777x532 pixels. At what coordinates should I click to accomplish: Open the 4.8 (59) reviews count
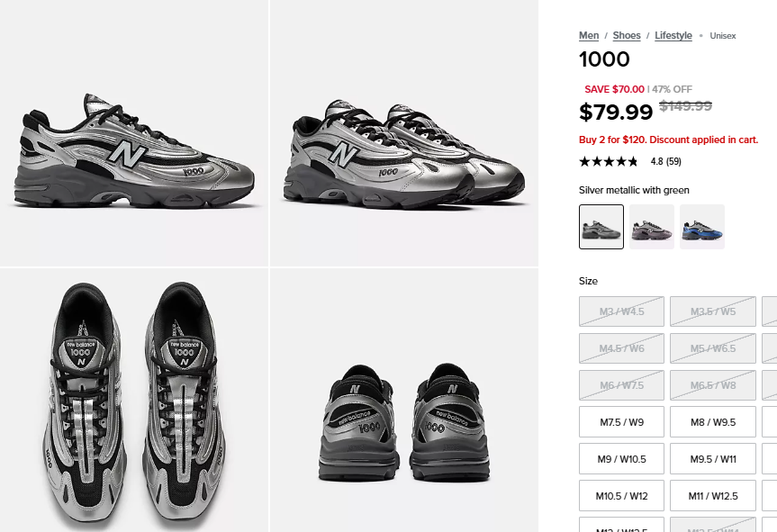pyautogui.click(x=665, y=162)
